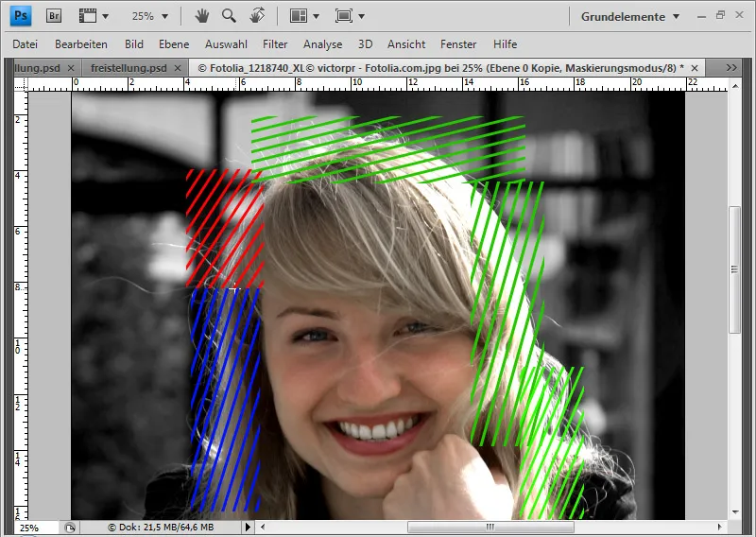The height and width of the screenshot is (537, 756).
Task: Click the vertical scrollbar up arrow
Action: click(735, 86)
